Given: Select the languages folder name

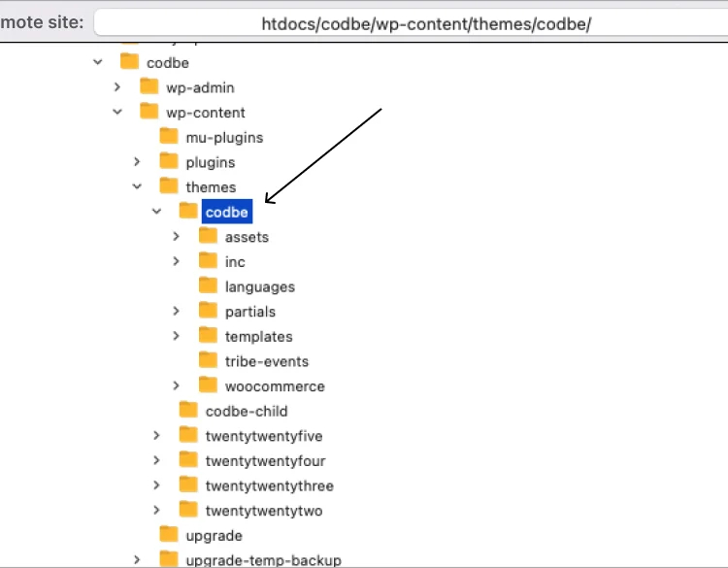Looking at the screenshot, I should tap(259, 287).
